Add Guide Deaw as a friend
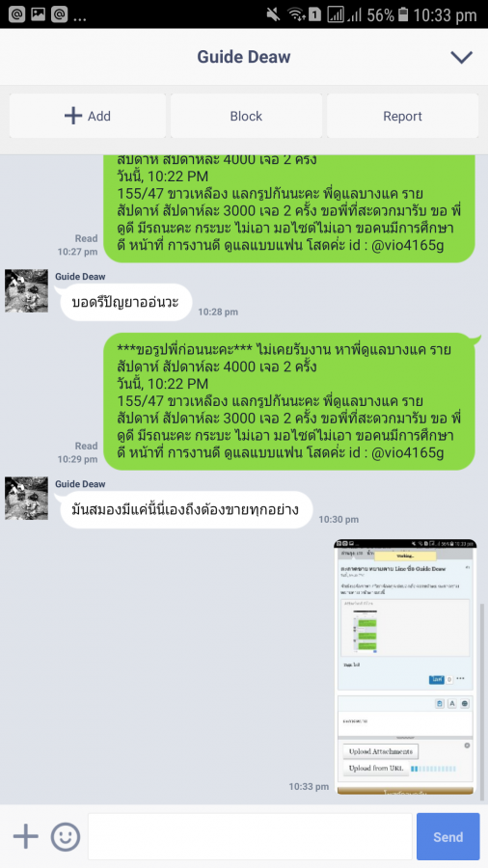 click(88, 116)
